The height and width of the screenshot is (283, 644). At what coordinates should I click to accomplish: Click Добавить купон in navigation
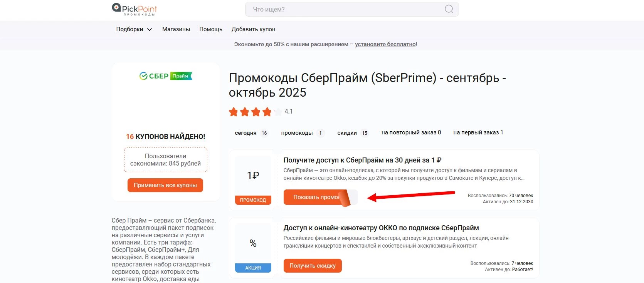[x=253, y=29]
